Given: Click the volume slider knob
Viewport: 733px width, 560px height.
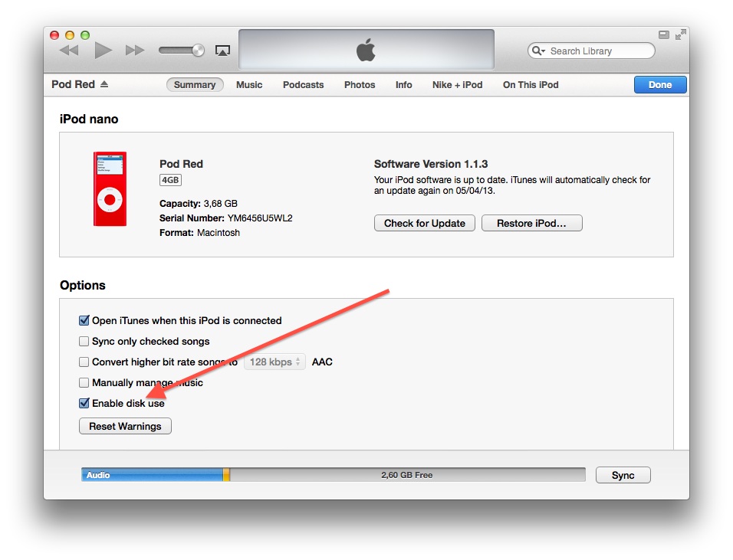Looking at the screenshot, I should [199, 50].
